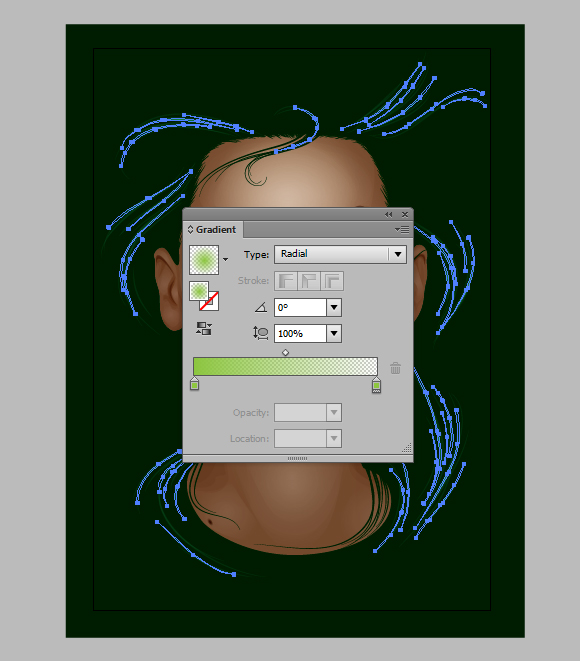Open the gradient Type dropdown
This screenshot has height=661, width=580.
click(340, 254)
